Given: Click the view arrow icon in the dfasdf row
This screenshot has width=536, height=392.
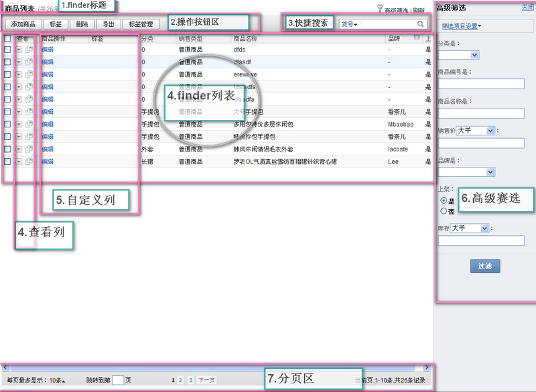Looking at the screenshot, I should pyautogui.click(x=19, y=62).
